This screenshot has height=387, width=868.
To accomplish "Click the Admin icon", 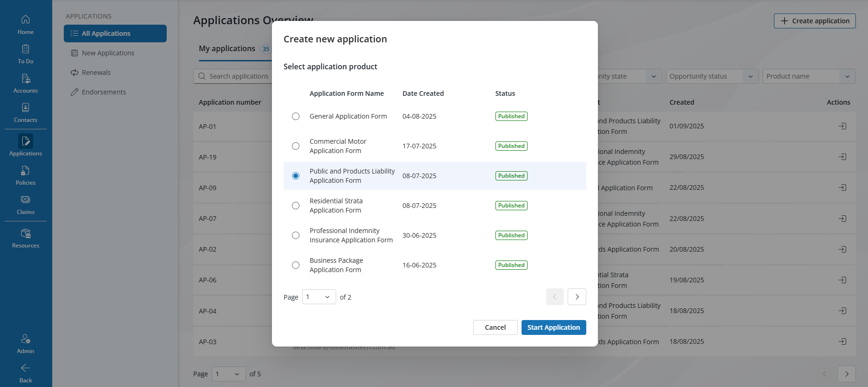I will coord(26,339).
